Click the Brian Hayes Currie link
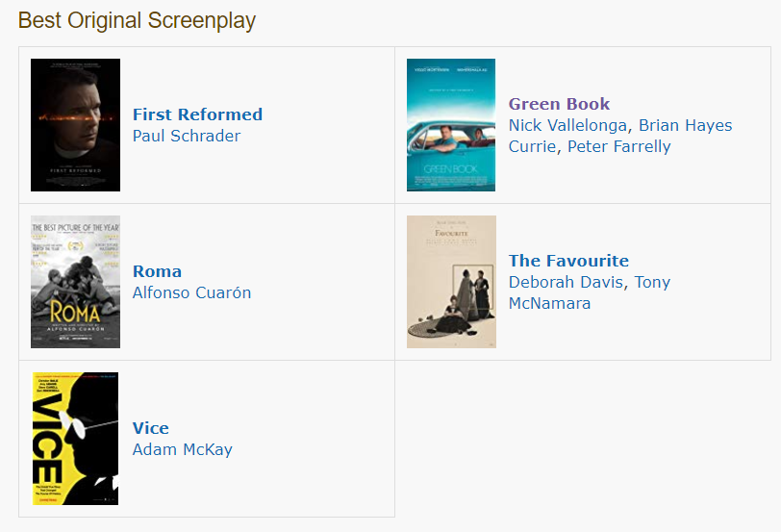 [x=685, y=125]
